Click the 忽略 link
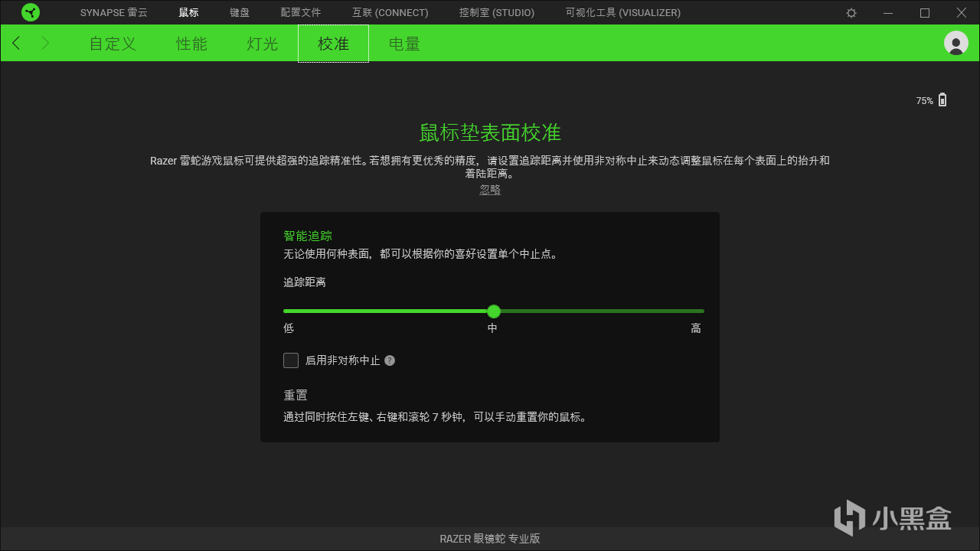This screenshot has height=551, width=980. (490, 190)
